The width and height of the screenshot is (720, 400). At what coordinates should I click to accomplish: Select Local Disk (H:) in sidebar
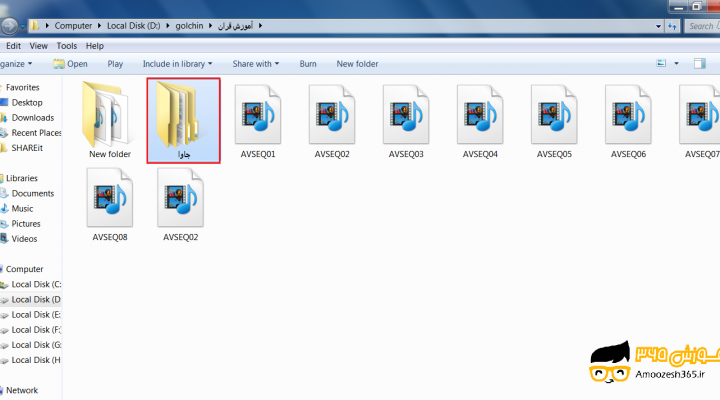point(31,360)
